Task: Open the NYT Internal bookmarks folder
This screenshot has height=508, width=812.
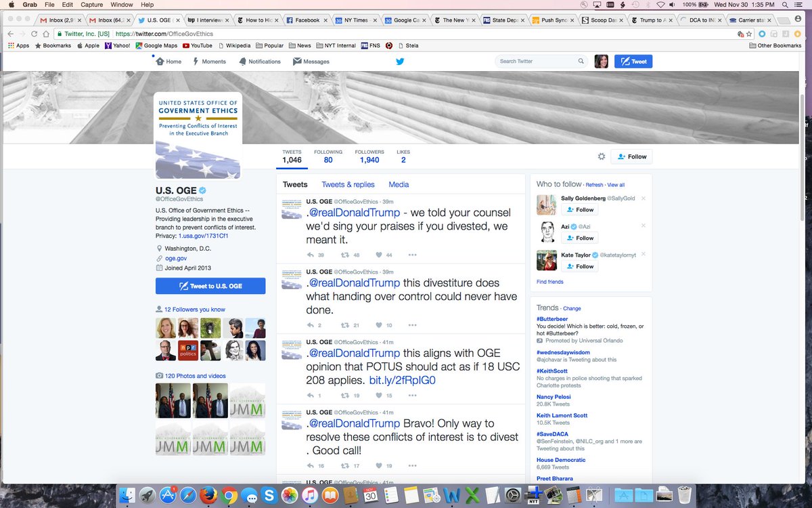Action: [x=335, y=45]
